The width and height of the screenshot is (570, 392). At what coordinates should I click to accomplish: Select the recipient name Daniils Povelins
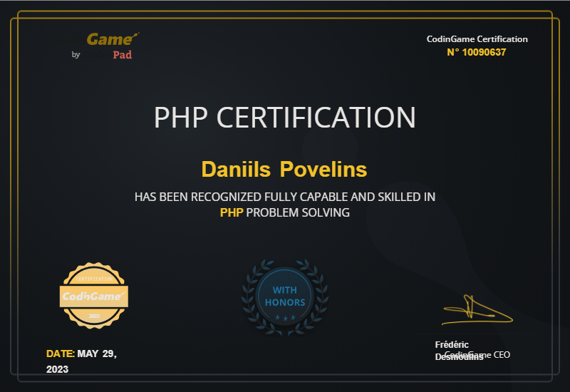pyautogui.click(x=284, y=170)
